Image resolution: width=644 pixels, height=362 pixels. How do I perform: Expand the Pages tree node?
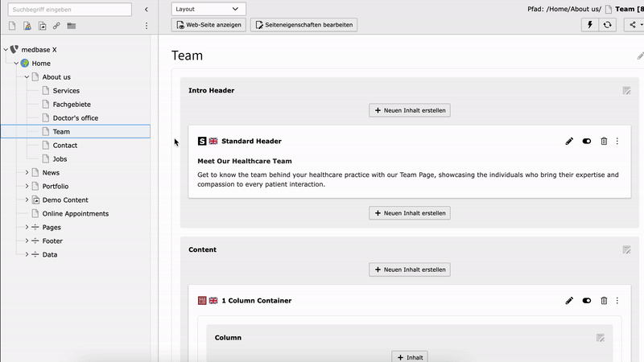27,227
